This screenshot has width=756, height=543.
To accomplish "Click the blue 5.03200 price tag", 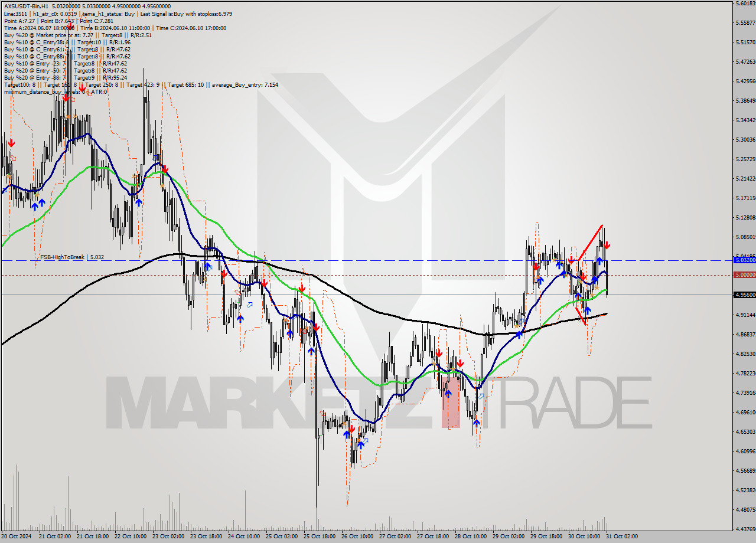I will (745, 260).
